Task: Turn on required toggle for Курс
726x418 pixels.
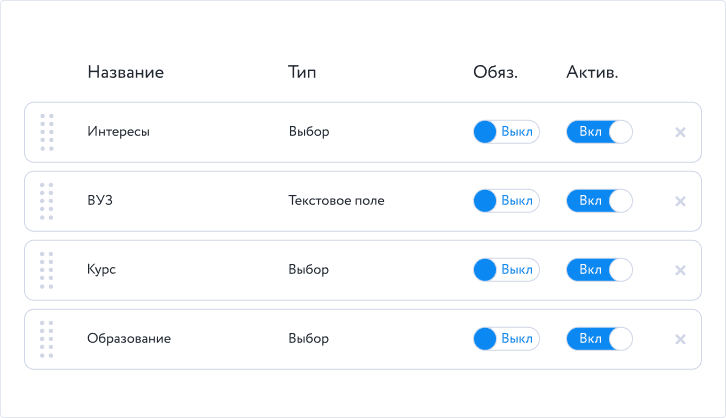Action: click(x=506, y=270)
